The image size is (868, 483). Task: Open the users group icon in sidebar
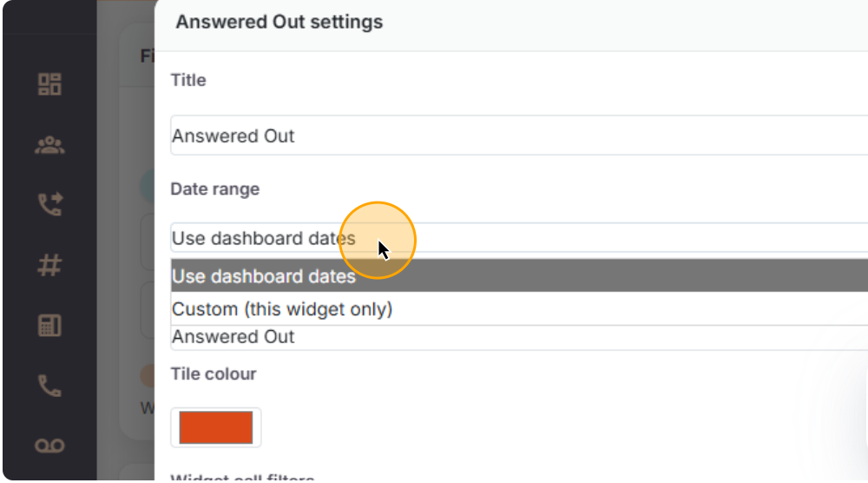click(49, 145)
